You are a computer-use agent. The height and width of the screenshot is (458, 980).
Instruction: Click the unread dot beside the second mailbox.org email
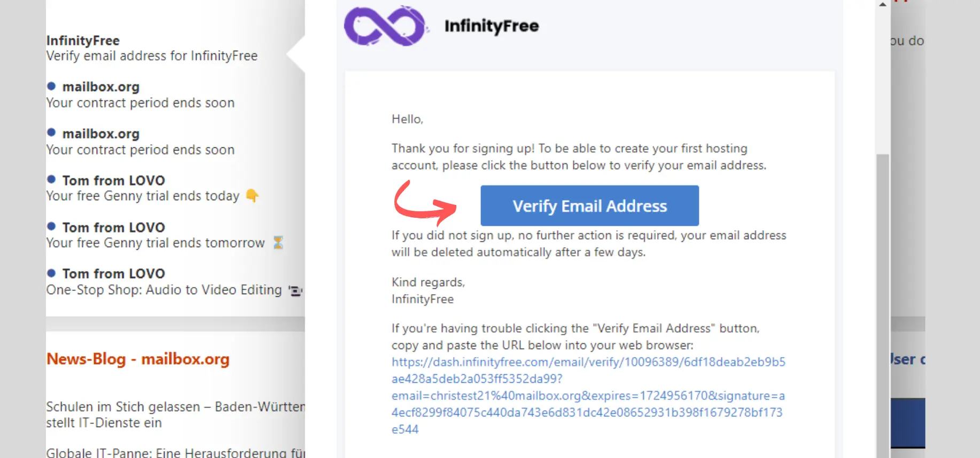click(51, 132)
